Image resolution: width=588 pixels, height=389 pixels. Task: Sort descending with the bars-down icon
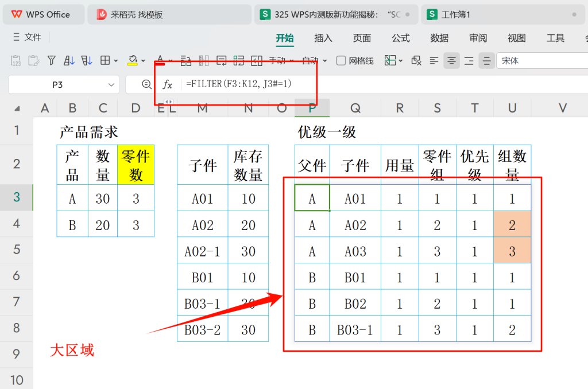click(87, 60)
